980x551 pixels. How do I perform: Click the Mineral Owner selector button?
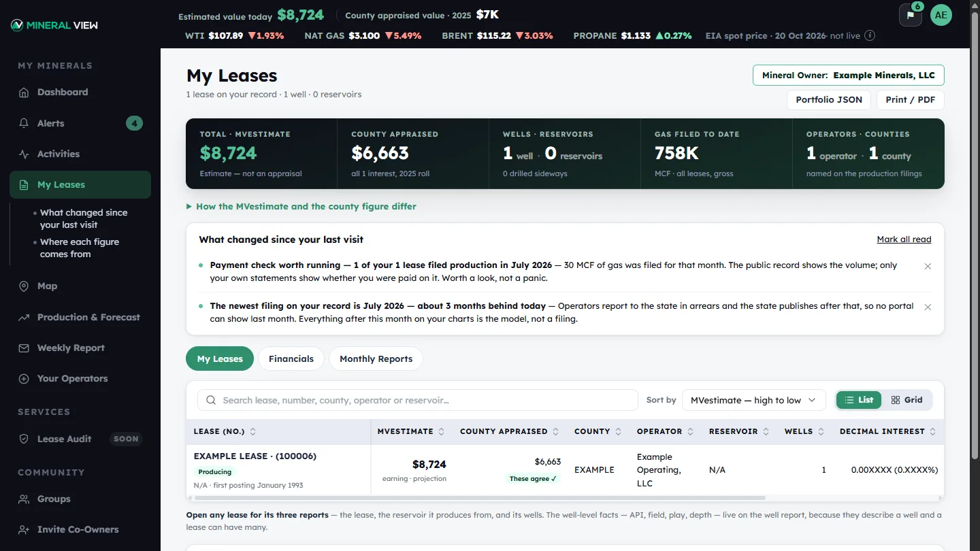coord(849,76)
